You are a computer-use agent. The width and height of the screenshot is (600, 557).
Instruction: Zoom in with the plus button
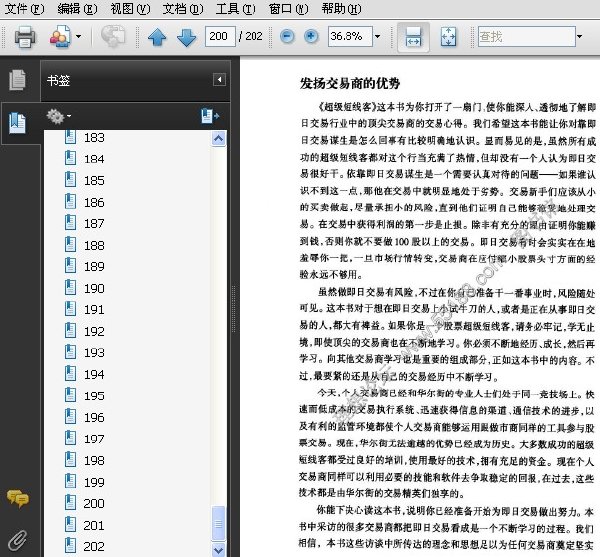(x=311, y=37)
